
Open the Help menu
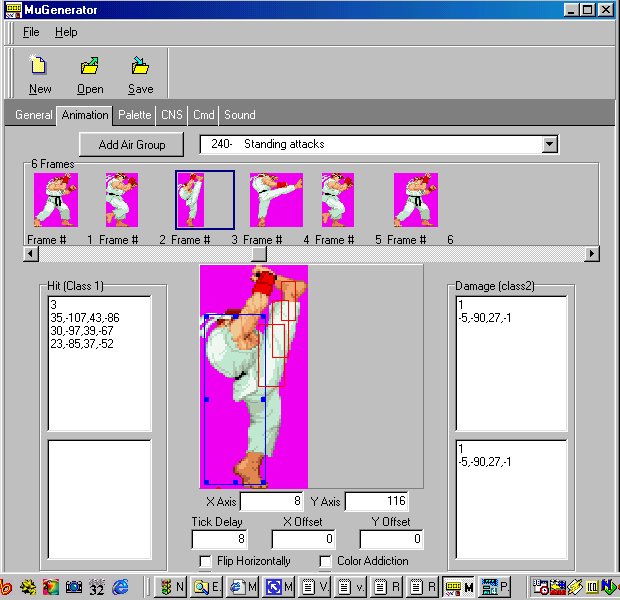[x=66, y=32]
